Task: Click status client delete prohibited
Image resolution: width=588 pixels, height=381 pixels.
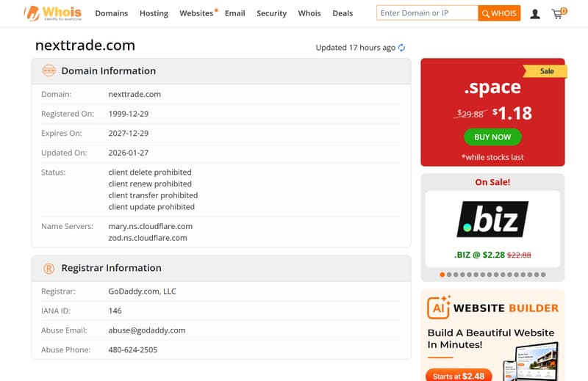Action: coord(150,173)
